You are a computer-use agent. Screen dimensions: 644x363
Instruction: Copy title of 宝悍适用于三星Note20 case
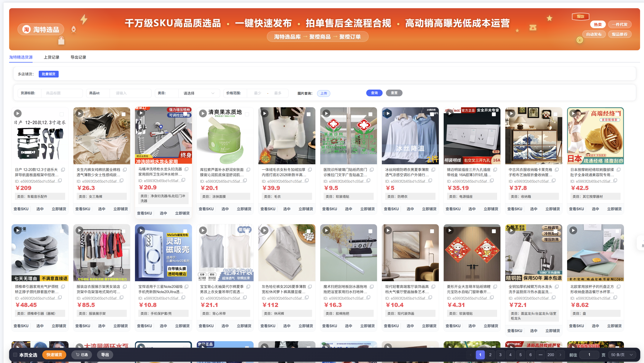pos(187,287)
